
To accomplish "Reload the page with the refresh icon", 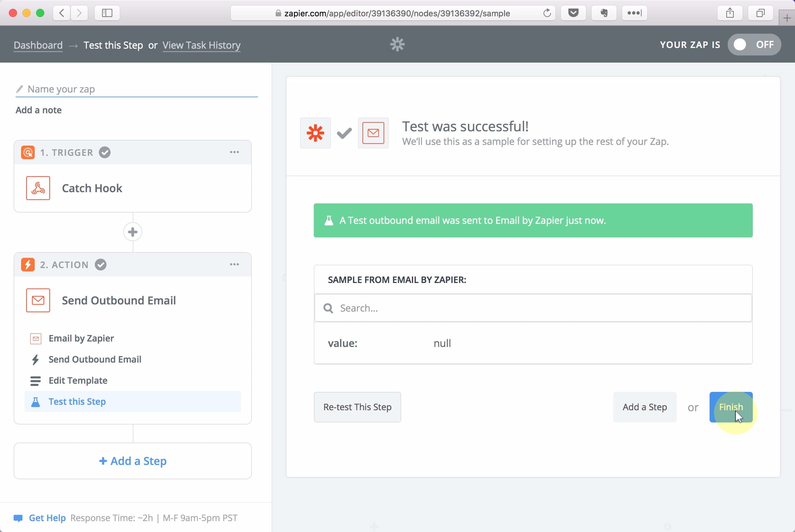I will tap(547, 13).
